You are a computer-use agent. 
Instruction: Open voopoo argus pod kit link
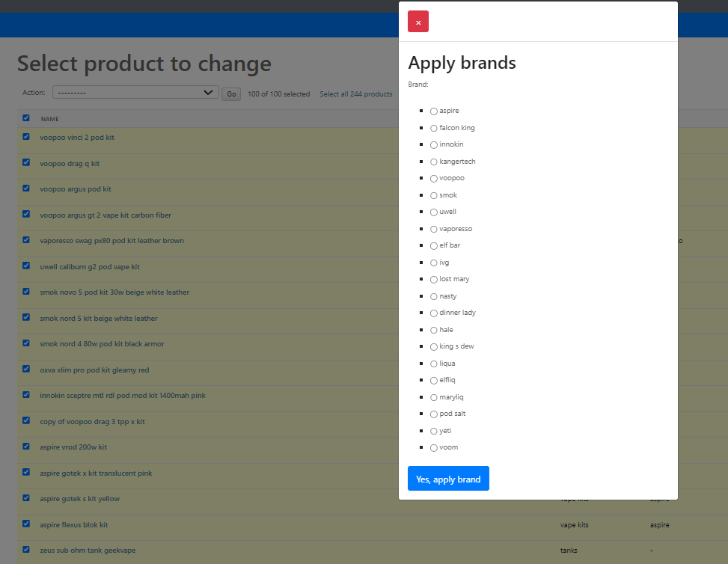pos(76,189)
